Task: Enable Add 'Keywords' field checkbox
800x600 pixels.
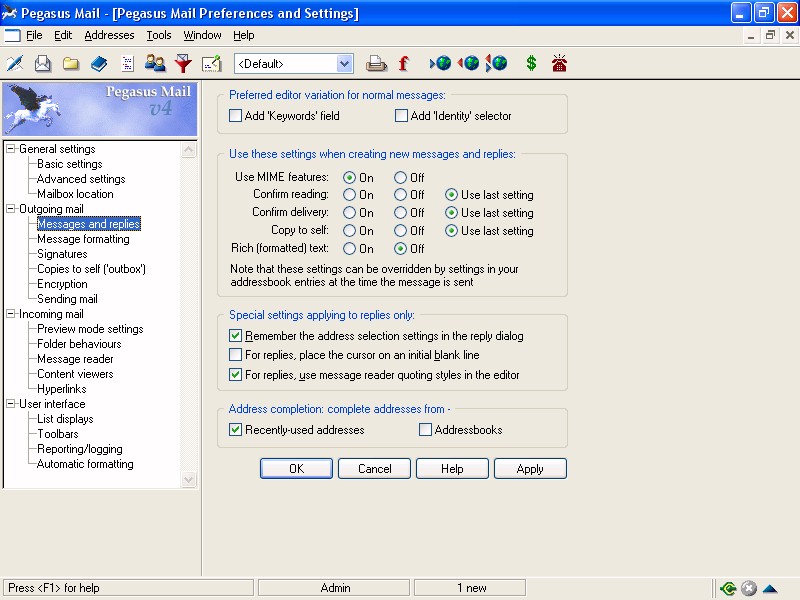Action: point(235,116)
